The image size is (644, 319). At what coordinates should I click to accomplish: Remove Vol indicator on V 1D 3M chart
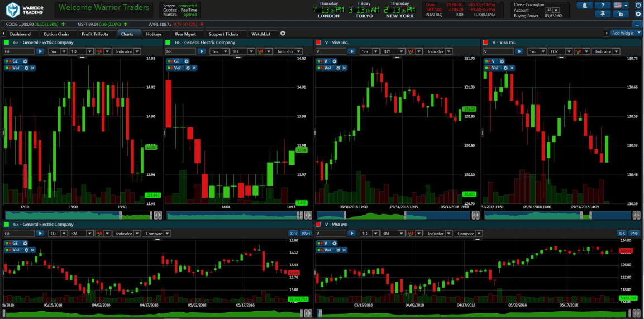[x=344, y=250]
